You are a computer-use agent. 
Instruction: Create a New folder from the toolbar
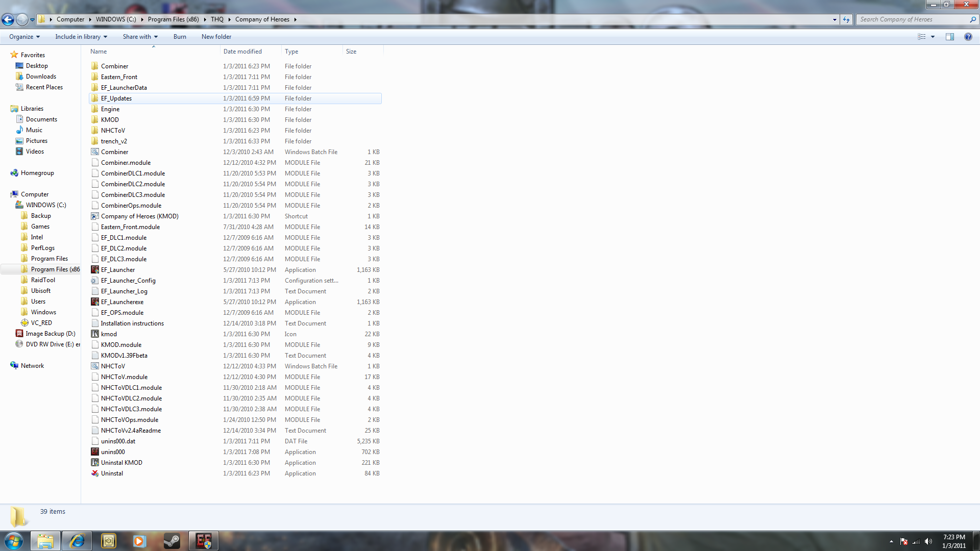(216, 37)
